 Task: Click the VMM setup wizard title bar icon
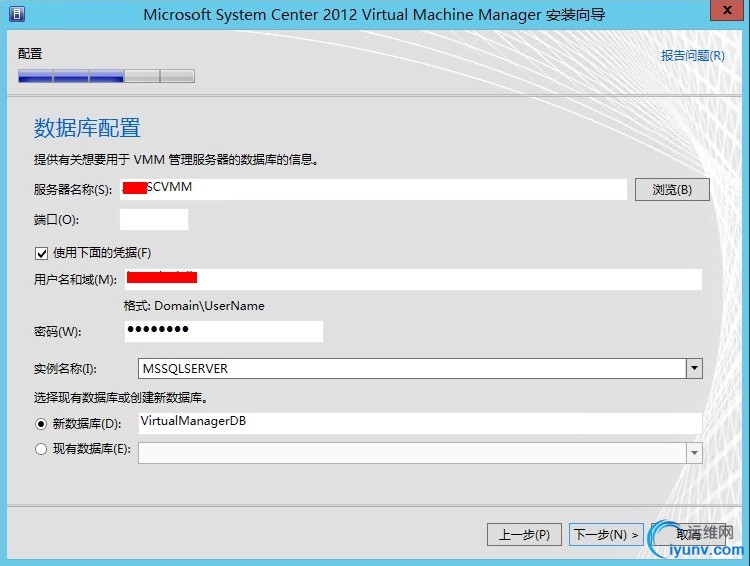pos(17,14)
